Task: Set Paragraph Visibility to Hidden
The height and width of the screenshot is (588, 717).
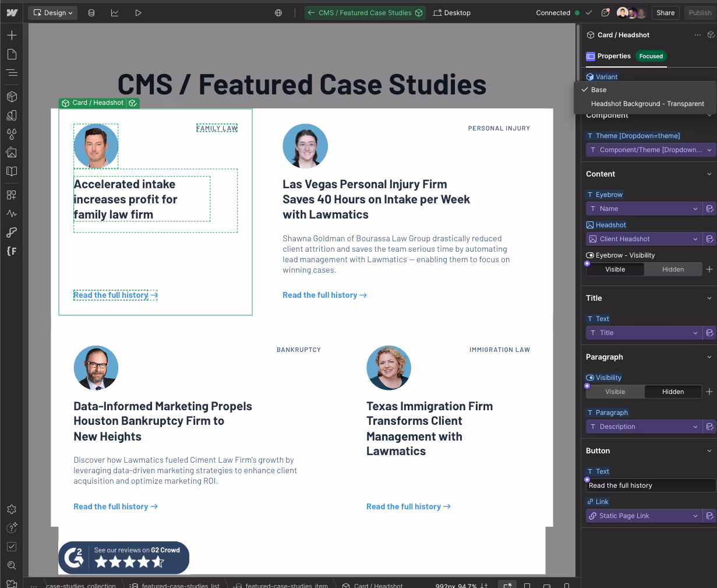Action: pos(673,392)
